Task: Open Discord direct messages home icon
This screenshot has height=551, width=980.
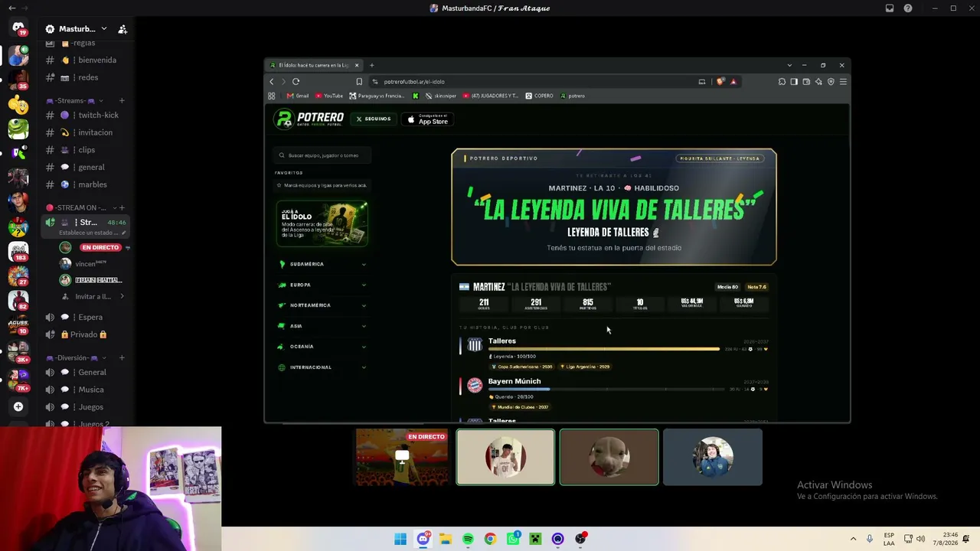Action: [18, 28]
